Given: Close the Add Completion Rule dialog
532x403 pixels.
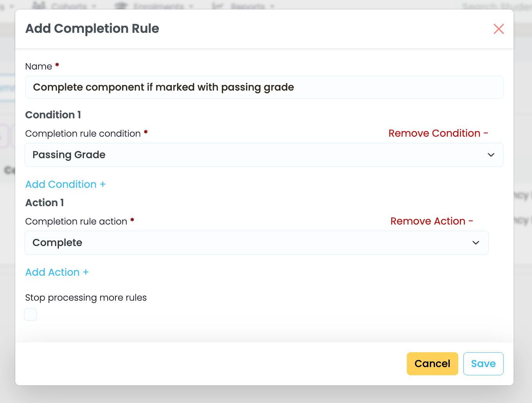Looking at the screenshot, I should point(498,29).
